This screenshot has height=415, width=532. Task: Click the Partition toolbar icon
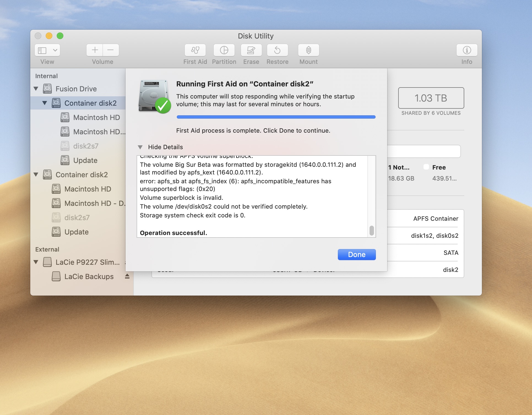coord(224,50)
